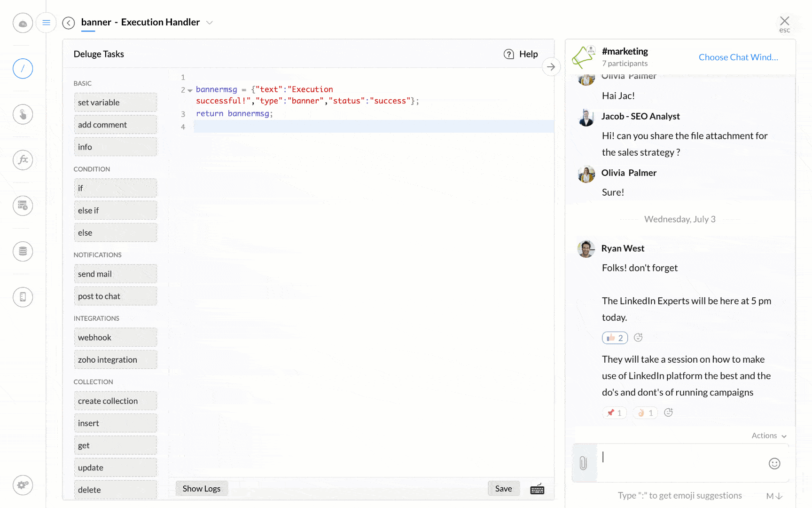The width and height of the screenshot is (812, 508).
Task: Open the hamburger menu at top
Action: pos(46,22)
